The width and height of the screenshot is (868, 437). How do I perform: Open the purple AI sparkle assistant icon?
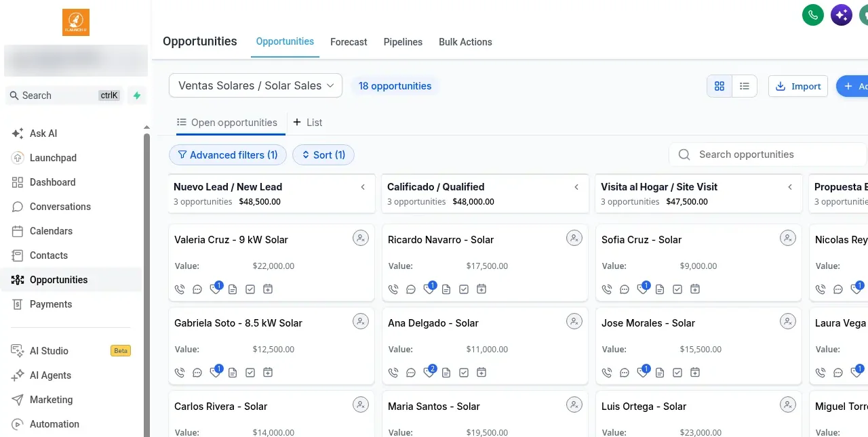[842, 15]
